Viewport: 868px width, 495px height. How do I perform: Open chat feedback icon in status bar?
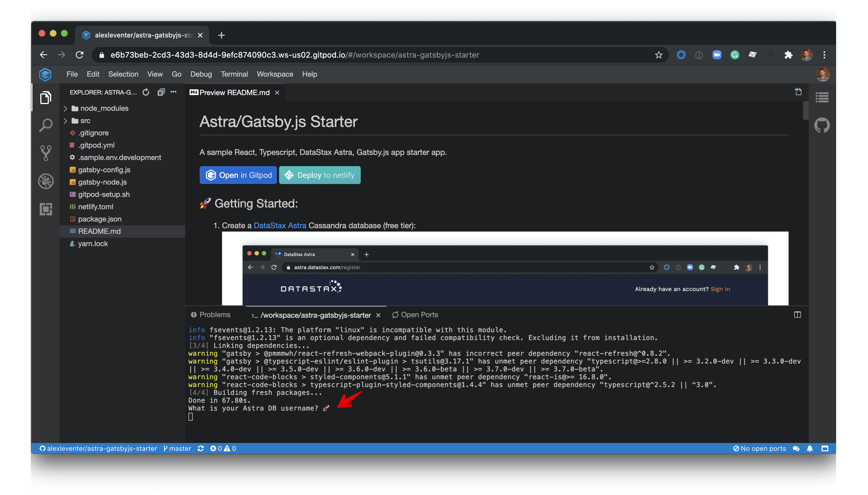pos(796,448)
